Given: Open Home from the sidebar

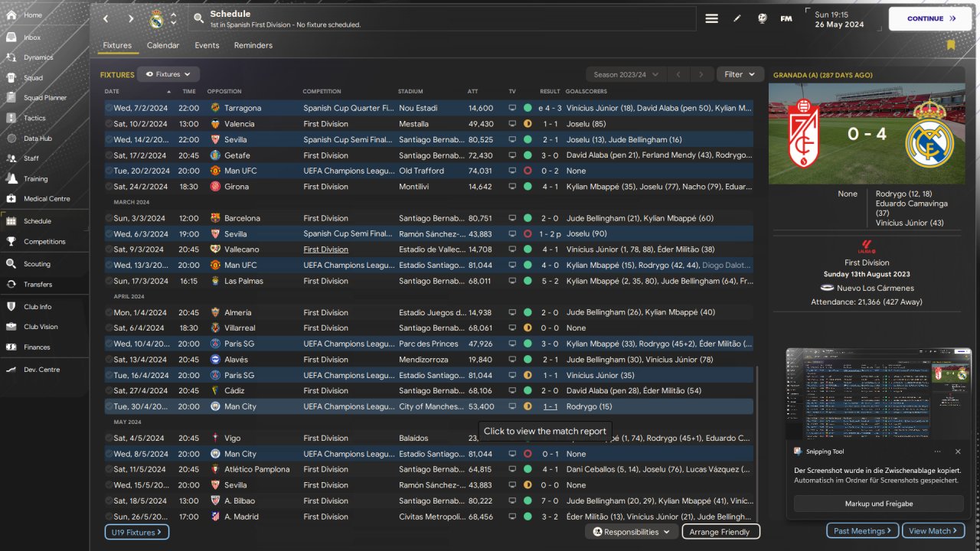Looking at the screenshot, I should (44, 15).
